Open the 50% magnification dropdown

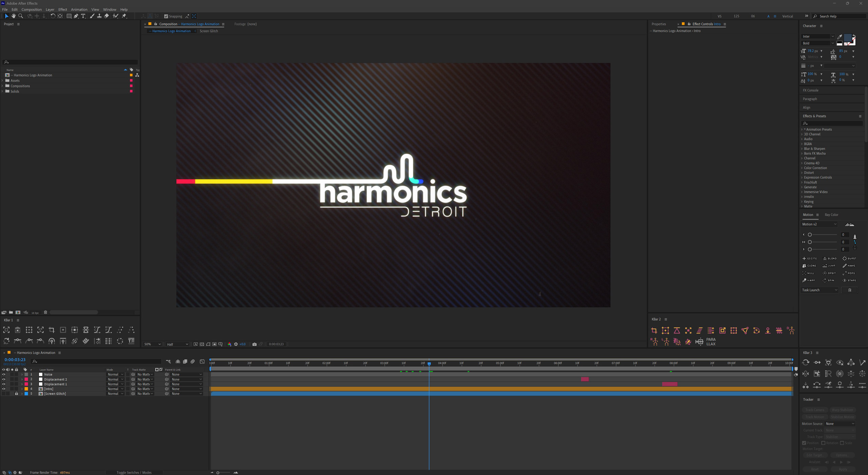point(152,344)
